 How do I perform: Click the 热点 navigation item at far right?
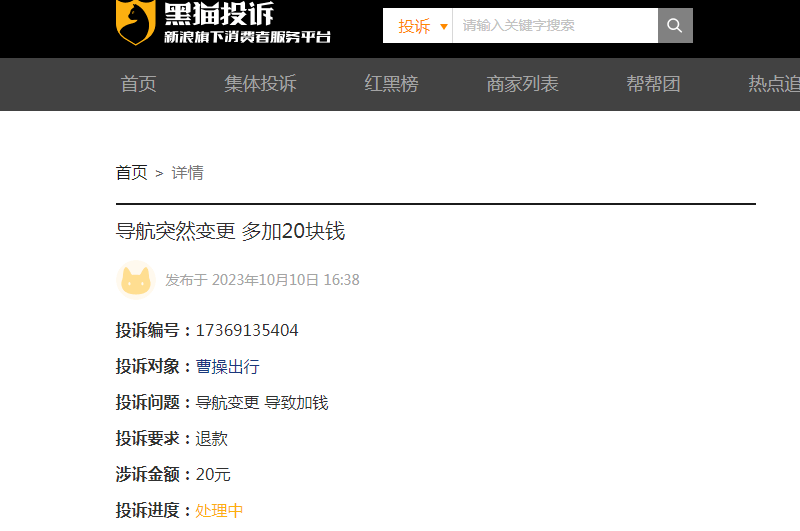coord(773,84)
